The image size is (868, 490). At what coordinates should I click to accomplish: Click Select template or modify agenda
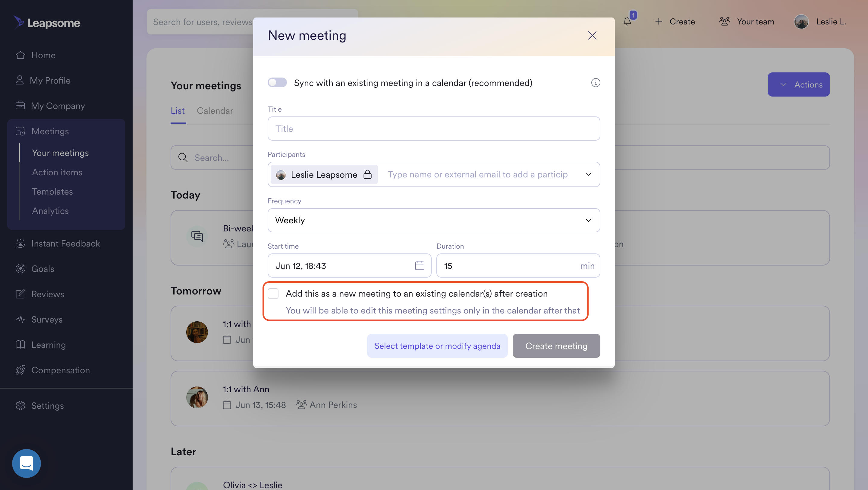[x=437, y=346]
